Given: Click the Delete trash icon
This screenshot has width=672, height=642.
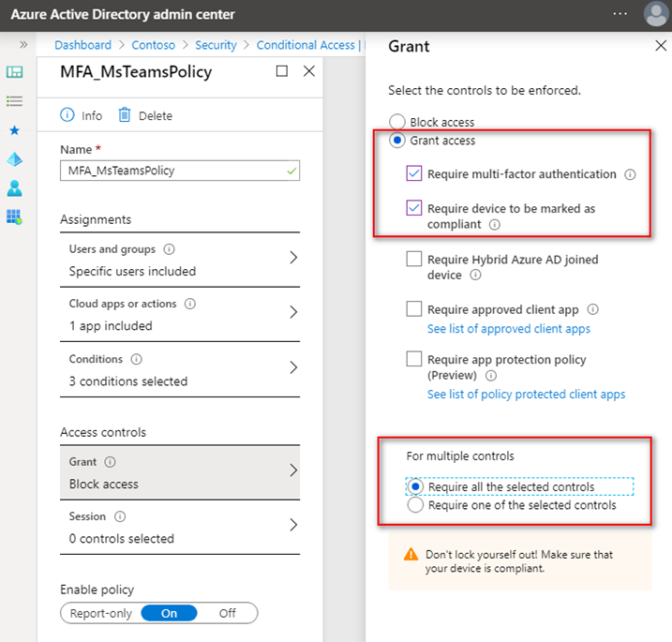Looking at the screenshot, I should 125,115.
